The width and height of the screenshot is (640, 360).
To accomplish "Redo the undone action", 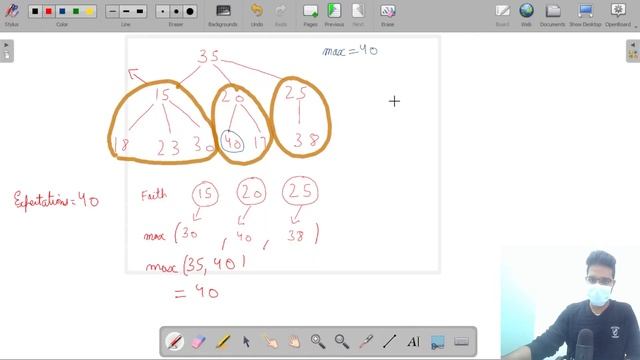I will coord(281,15).
